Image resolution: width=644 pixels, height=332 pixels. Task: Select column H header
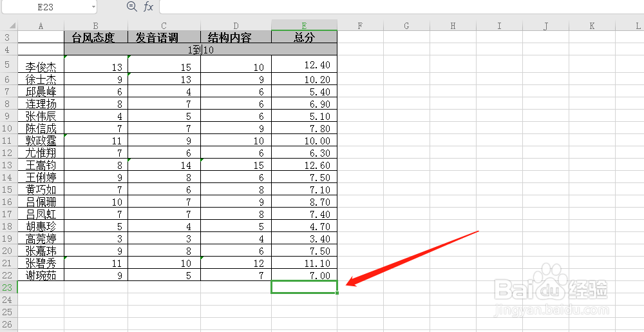point(453,26)
